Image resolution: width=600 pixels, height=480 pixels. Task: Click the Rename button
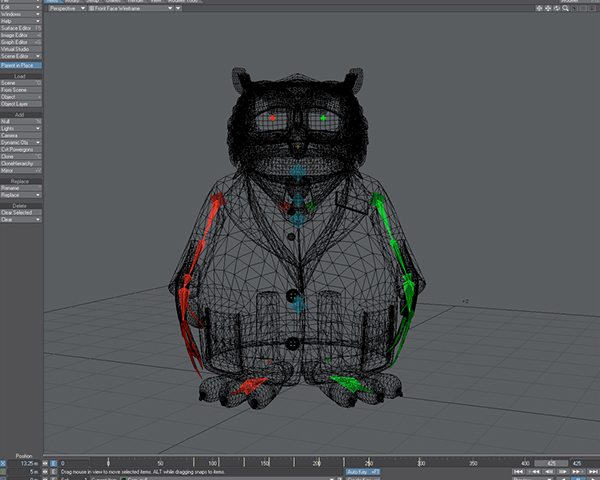tap(21, 188)
